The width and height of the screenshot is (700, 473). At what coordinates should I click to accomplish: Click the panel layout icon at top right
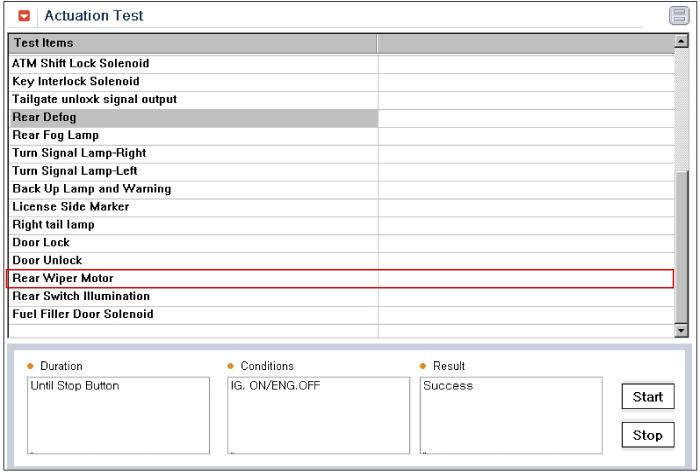click(x=679, y=16)
